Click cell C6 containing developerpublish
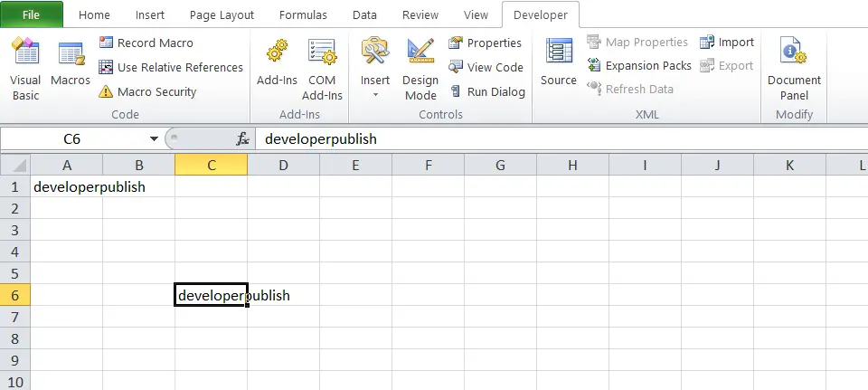 pos(211,295)
